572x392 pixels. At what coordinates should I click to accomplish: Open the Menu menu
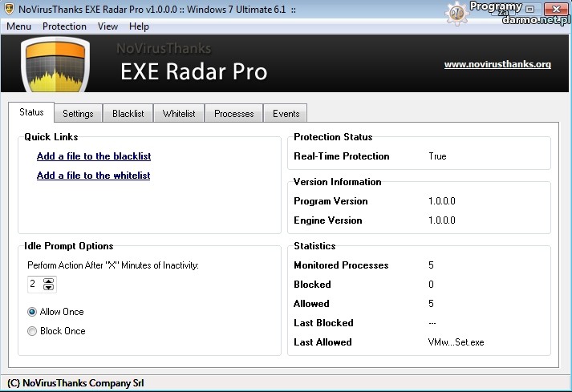point(19,26)
